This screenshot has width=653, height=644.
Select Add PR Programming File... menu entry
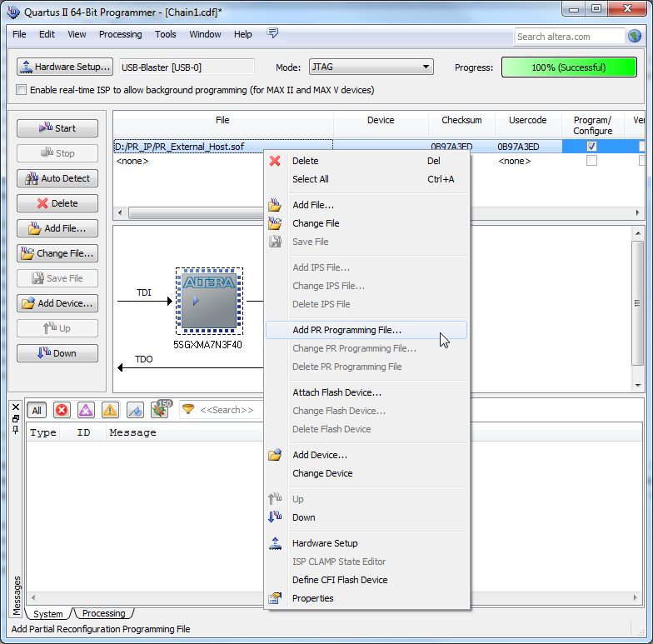(366, 330)
